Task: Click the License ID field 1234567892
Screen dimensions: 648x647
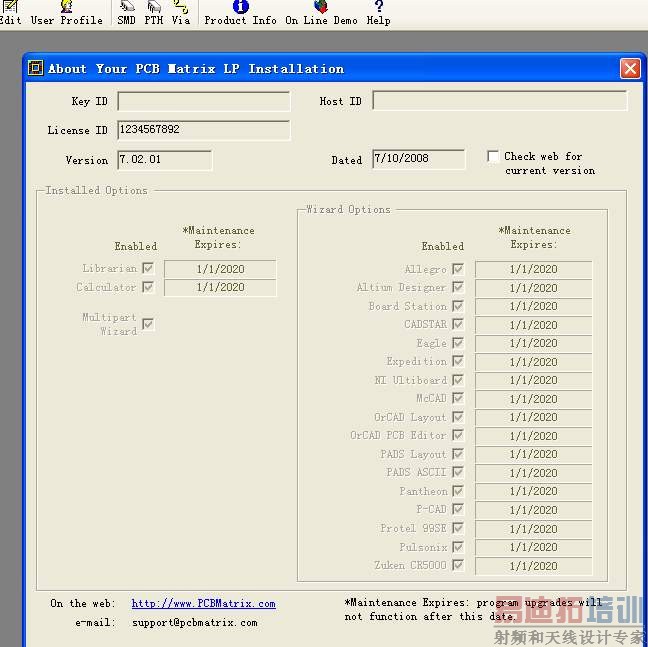Action: click(204, 130)
